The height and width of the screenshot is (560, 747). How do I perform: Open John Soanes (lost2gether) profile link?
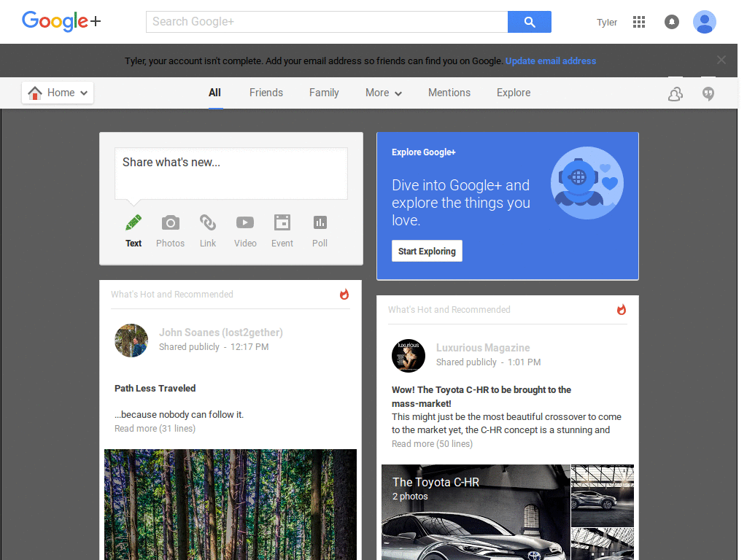pyautogui.click(x=221, y=332)
